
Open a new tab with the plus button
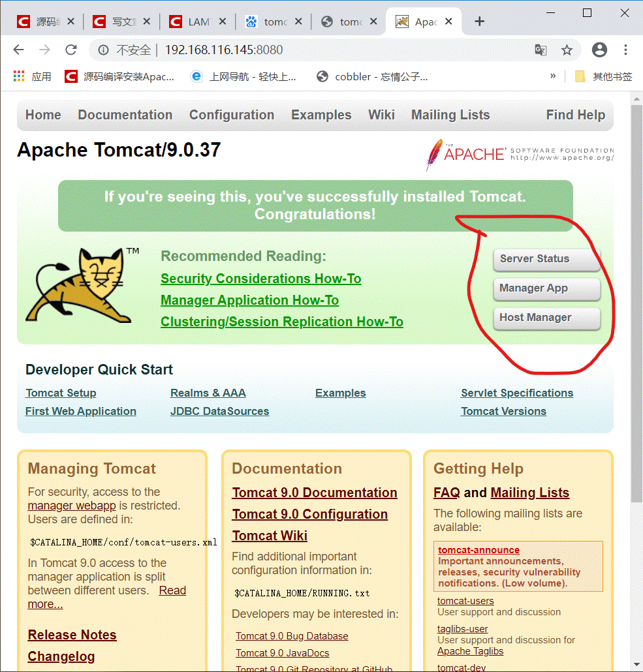(480, 22)
